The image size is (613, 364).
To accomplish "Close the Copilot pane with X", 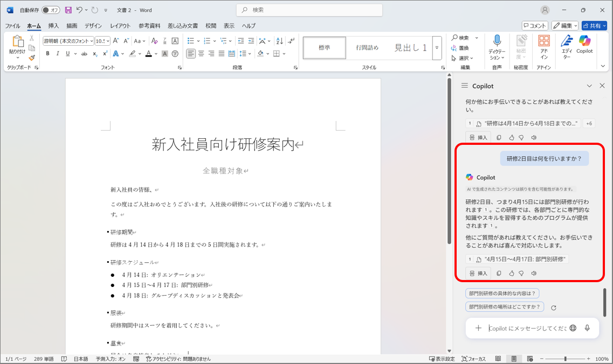I will [x=602, y=86].
